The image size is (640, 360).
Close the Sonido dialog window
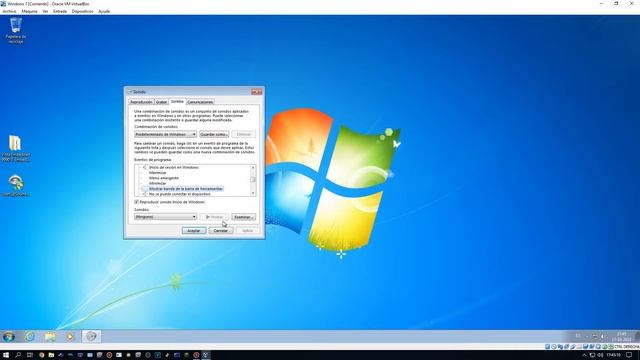coord(257,92)
